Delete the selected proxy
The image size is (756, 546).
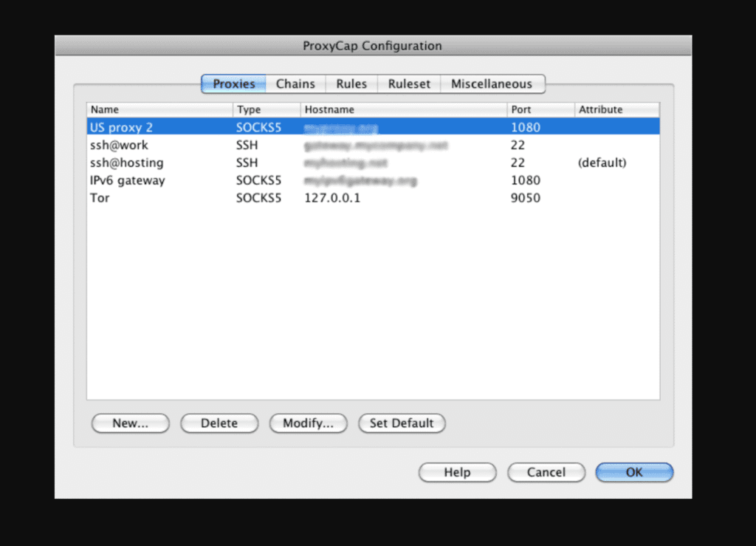coord(219,423)
